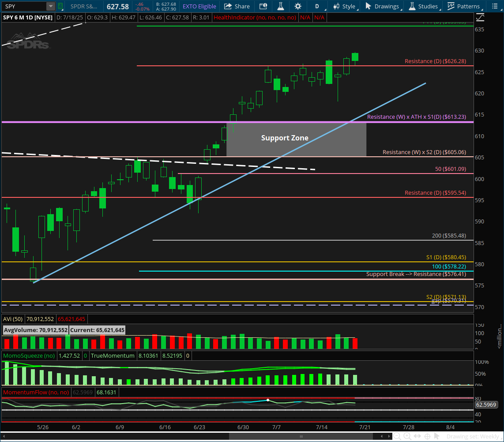Screen dimensions: 504x442
Task: Click the scrollbar left arrow near zoom
Action: pos(382,437)
